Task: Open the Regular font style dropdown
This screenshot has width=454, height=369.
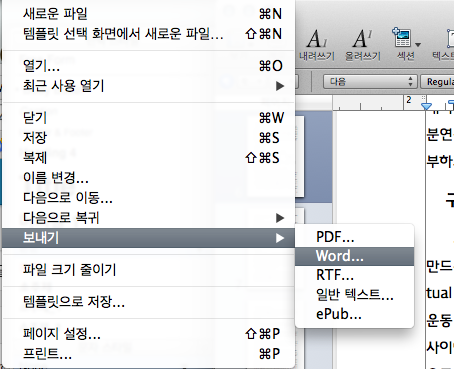Action: (x=438, y=82)
